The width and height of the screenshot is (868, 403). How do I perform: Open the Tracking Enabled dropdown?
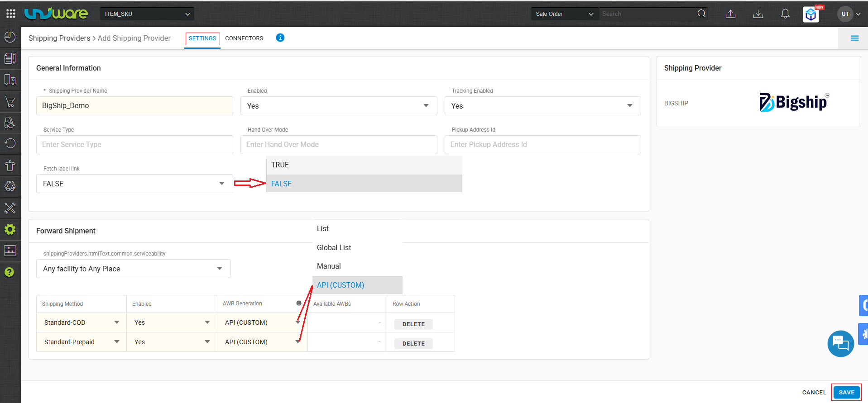click(x=542, y=106)
